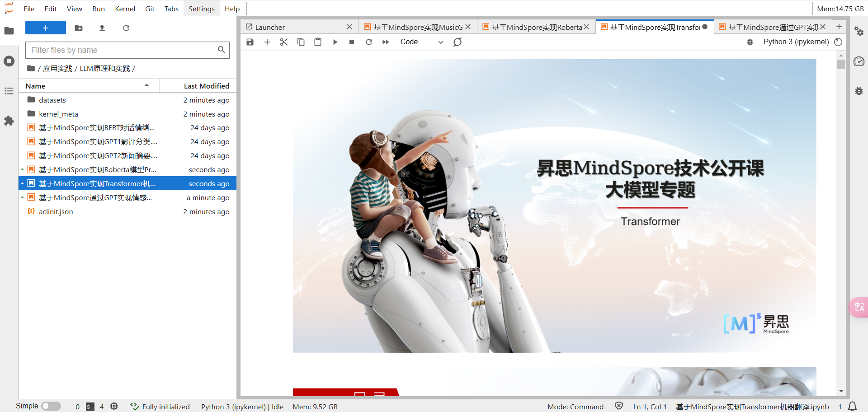Sort files by Last Modified column
This screenshot has height=412, width=868.
(x=198, y=86)
